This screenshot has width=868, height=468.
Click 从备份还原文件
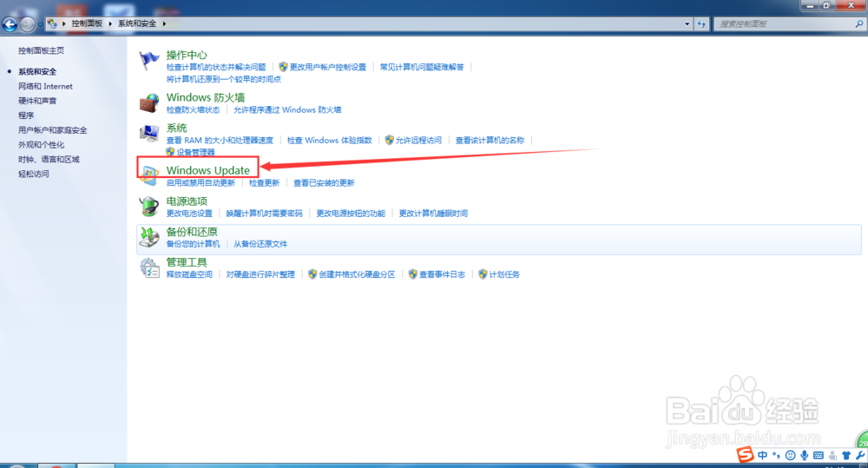click(x=260, y=244)
